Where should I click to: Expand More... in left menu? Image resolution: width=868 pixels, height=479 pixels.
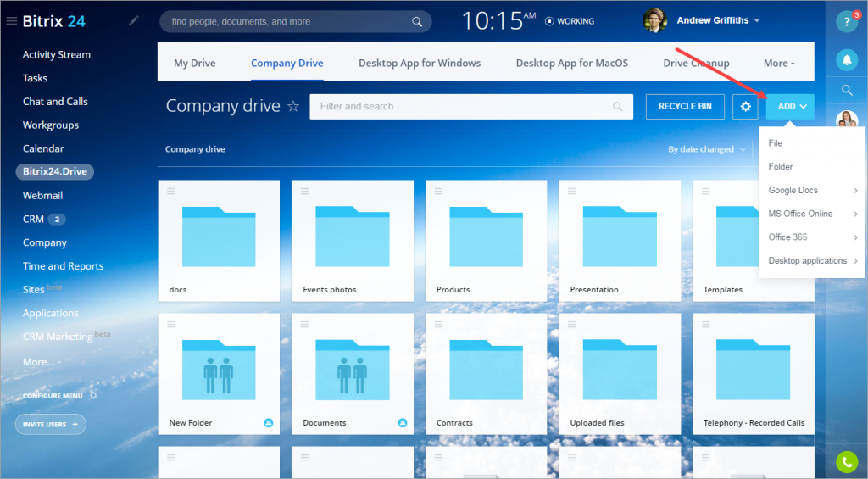[x=42, y=362]
